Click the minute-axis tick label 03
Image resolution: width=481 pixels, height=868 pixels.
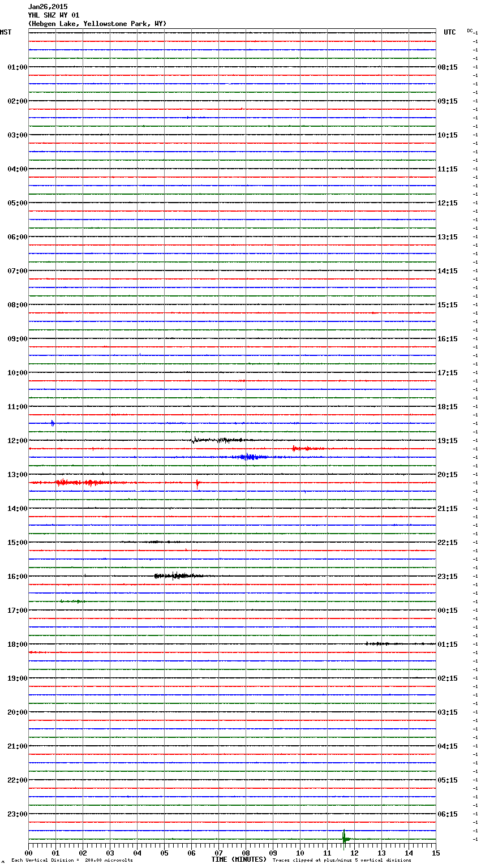(110, 853)
